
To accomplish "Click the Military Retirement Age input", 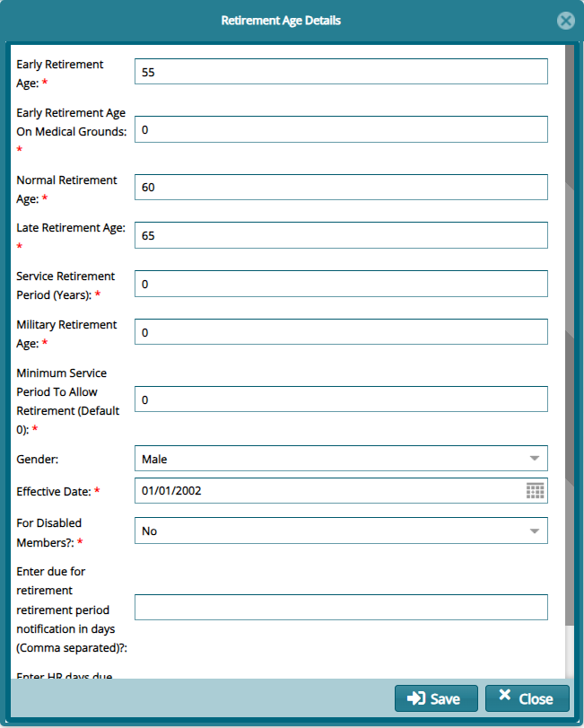I will point(341,332).
